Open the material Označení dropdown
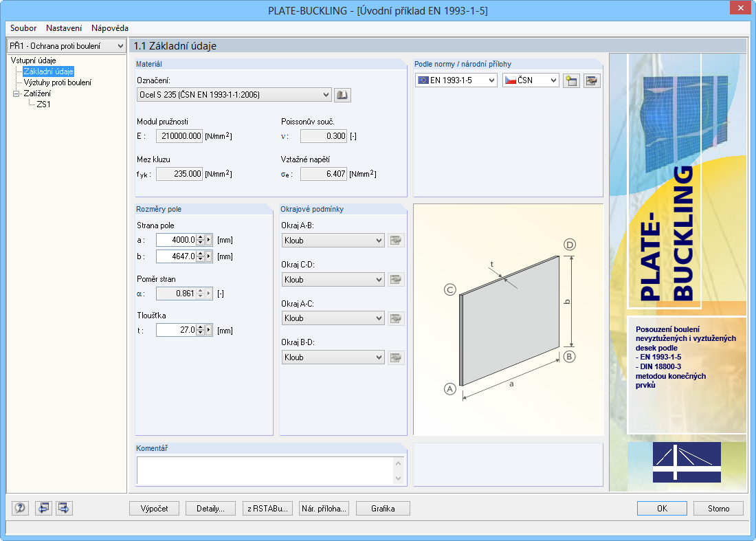The width and height of the screenshot is (756, 541). pos(234,95)
